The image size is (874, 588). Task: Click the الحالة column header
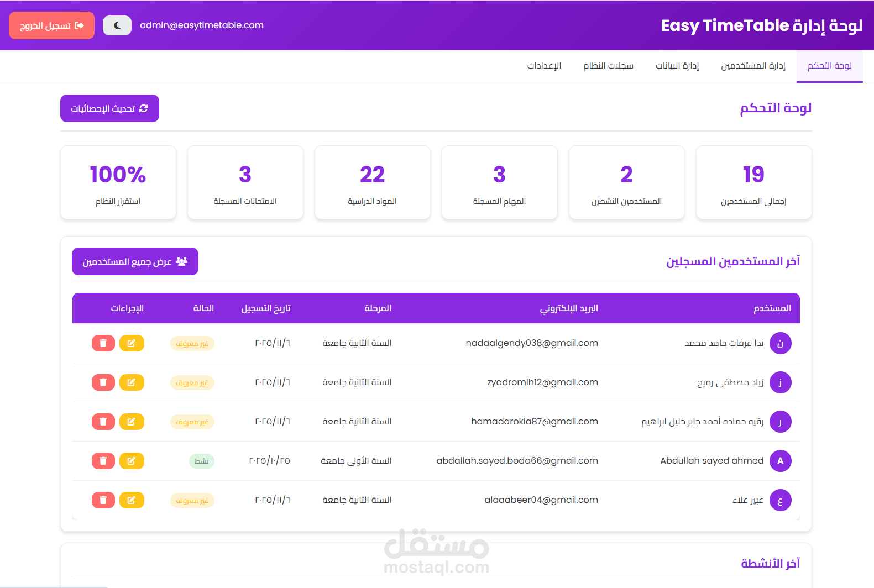click(203, 308)
